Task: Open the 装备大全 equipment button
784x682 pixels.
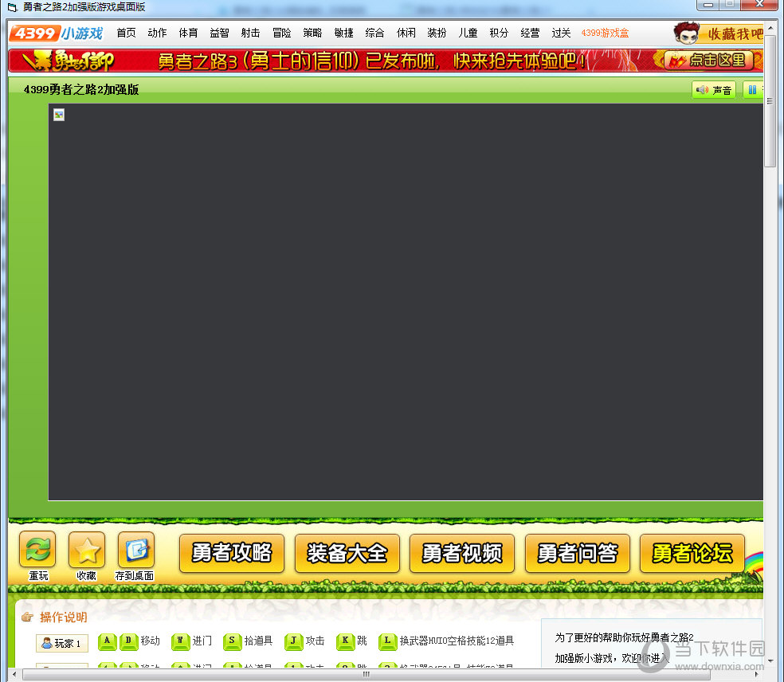Action: 347,553
